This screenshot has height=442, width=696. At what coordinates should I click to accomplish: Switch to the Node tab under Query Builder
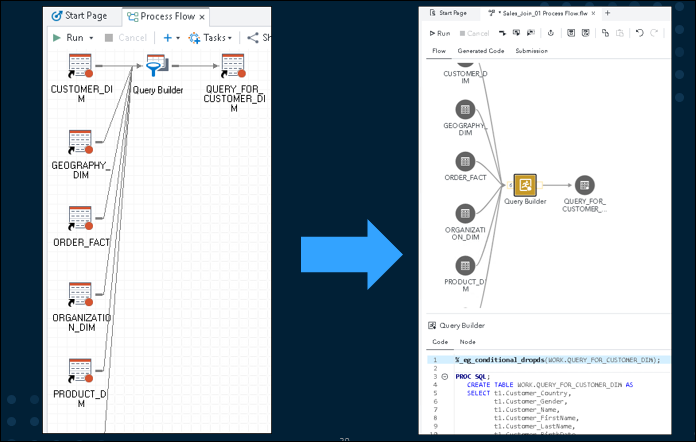(x=467, y=342)
